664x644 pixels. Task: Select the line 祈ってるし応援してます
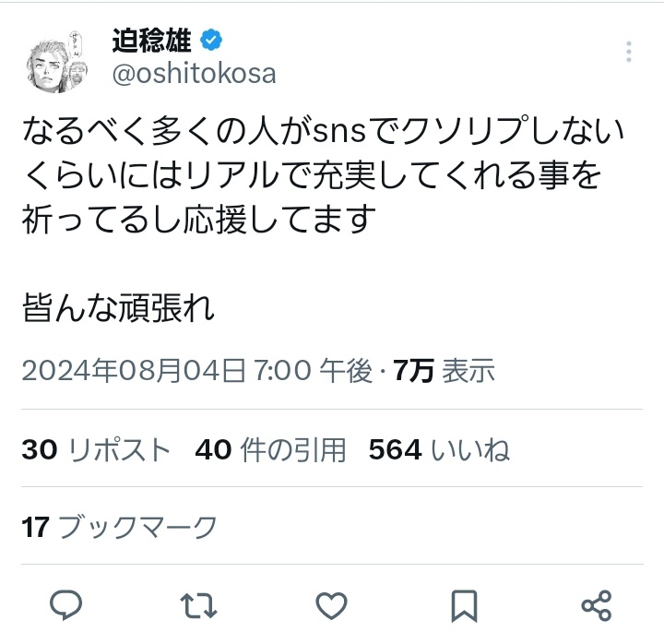coord(198,220)
